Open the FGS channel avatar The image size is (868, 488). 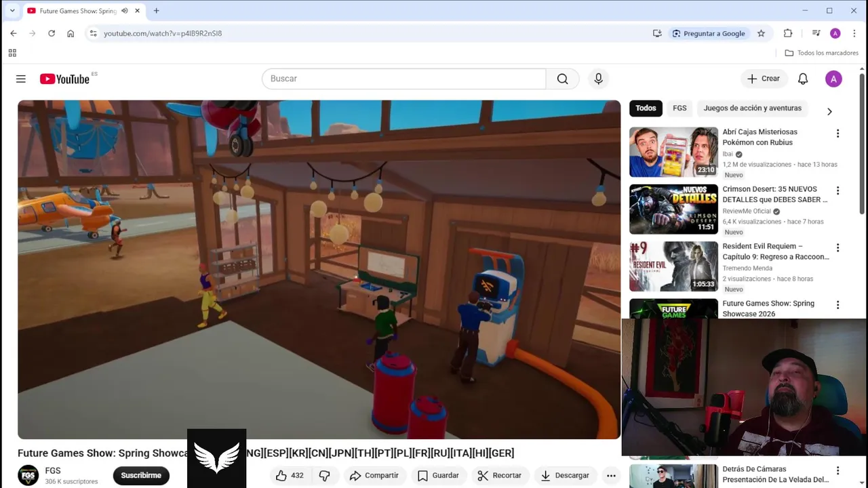pyautogui.click(x=28, y=475)
